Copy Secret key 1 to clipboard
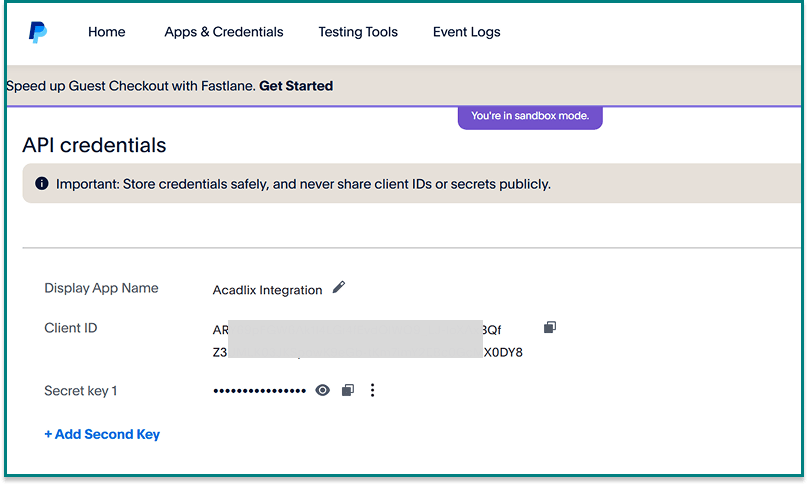Screen dimensions: 808x485 click(x=347, y=390)
